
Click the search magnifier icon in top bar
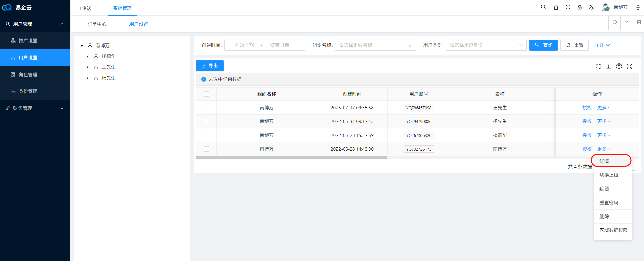pyautogui.click(x=544, y=7)
